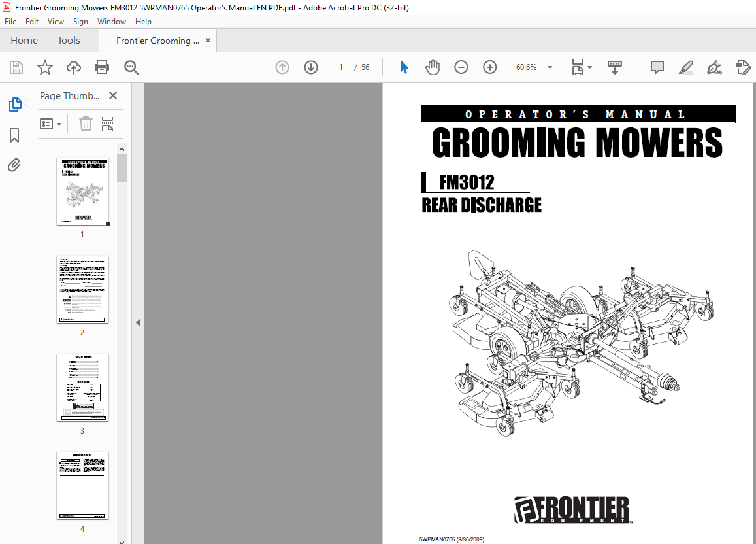Go to previous page arrow
The height and width of the screenshot is (544, 756).
[282, 67]
